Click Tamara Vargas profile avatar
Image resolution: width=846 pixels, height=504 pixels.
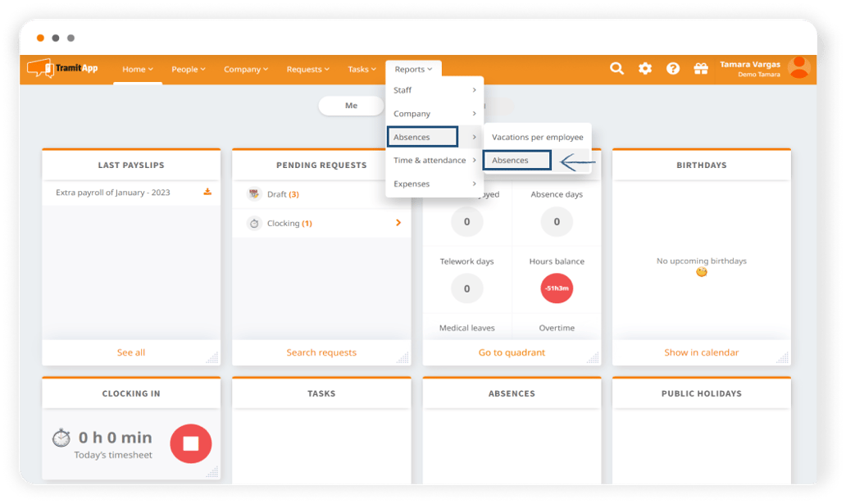click(x=798, y=68)
